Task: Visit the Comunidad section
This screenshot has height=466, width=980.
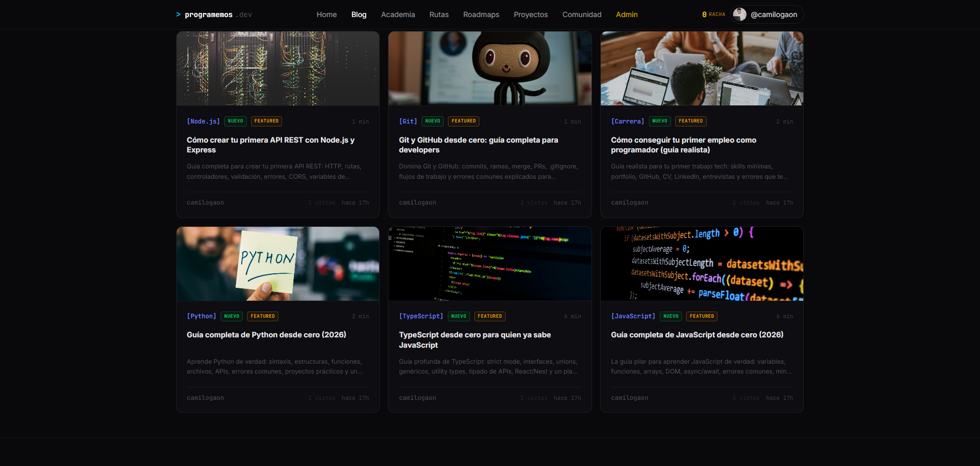Action: (x=582, y=14)
